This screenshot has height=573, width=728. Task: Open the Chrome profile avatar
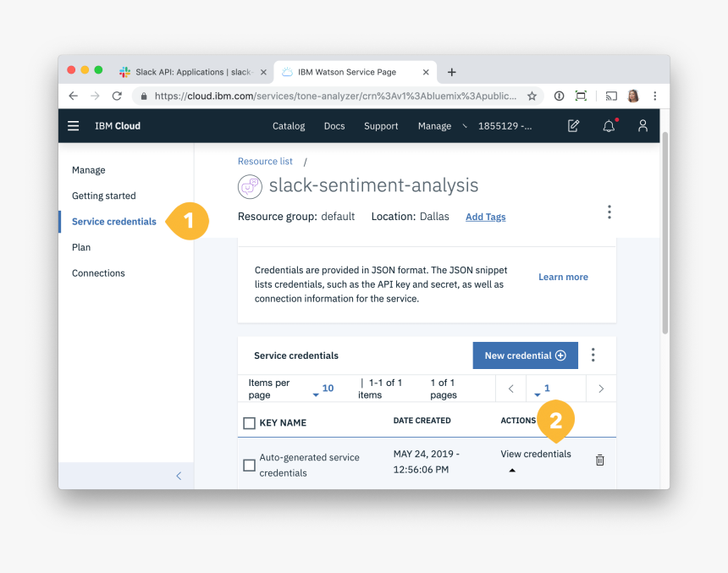[x=633, y=96]
